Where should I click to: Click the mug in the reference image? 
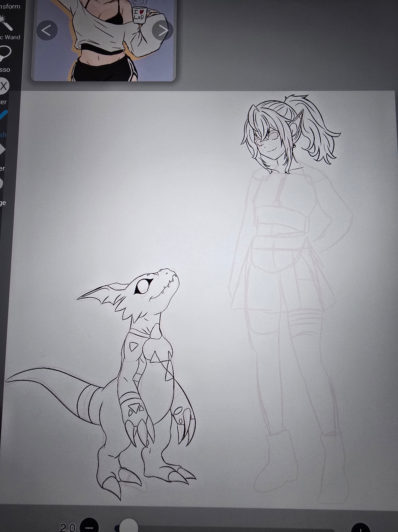pyautogui.click(x=139, y=15)
